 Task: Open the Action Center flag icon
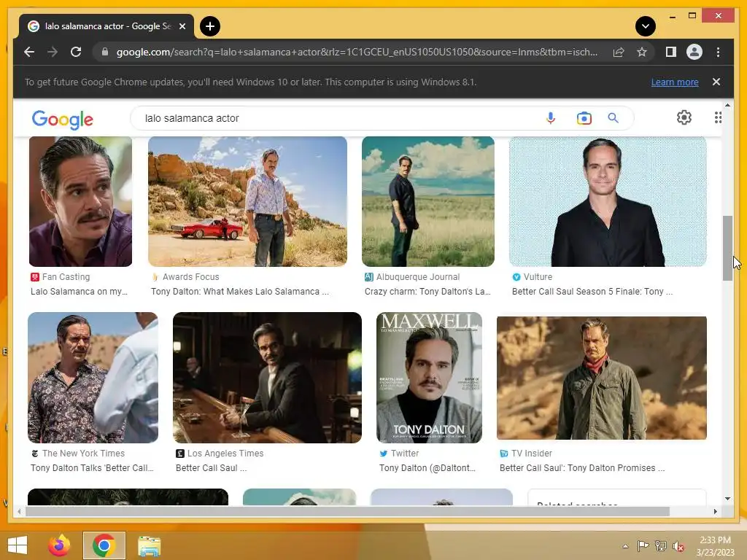[x=643, y=546]
